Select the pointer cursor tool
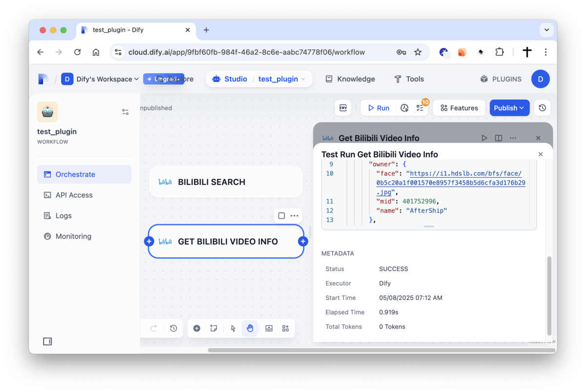Screen dimensions: 586x392 [x=233, y=329]
